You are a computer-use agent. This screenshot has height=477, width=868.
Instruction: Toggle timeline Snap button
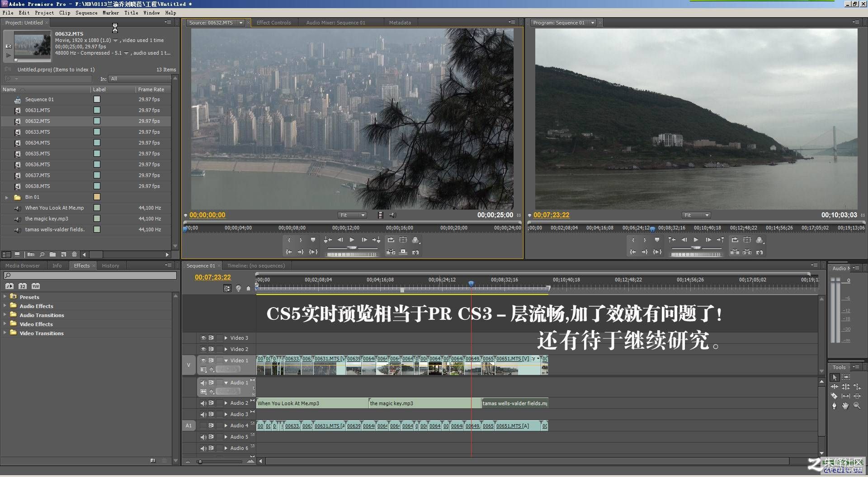pyautogui.click(x=227, y=288)
